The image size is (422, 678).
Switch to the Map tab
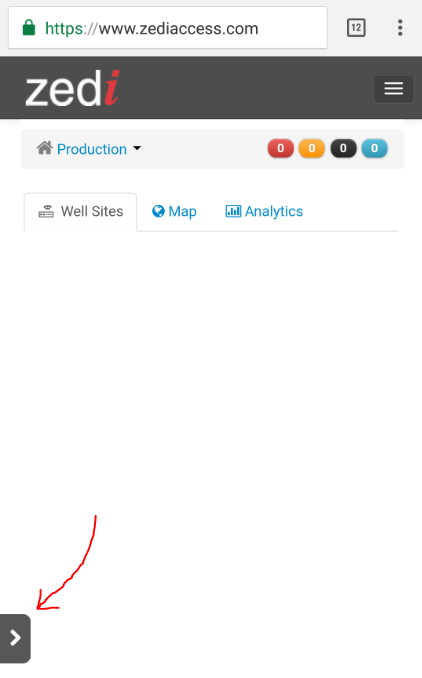pyautogui.click(x=174, y=211)
